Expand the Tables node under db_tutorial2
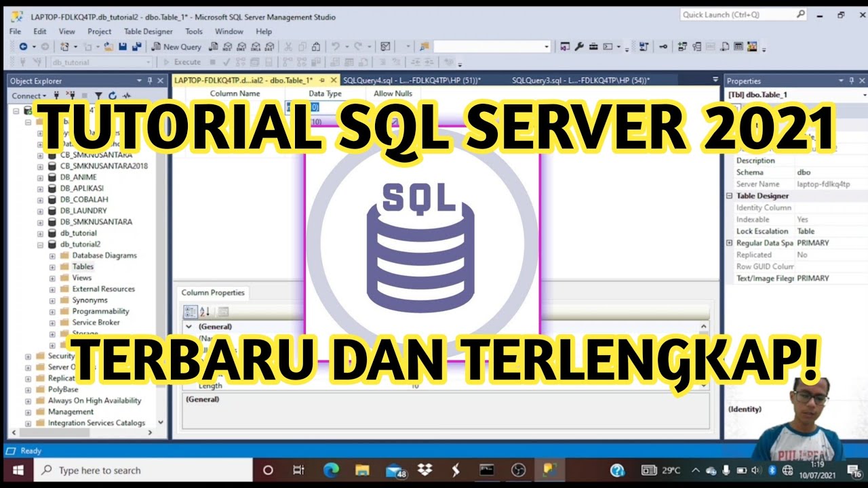868x488 pixels. click(x=52, y=267)
